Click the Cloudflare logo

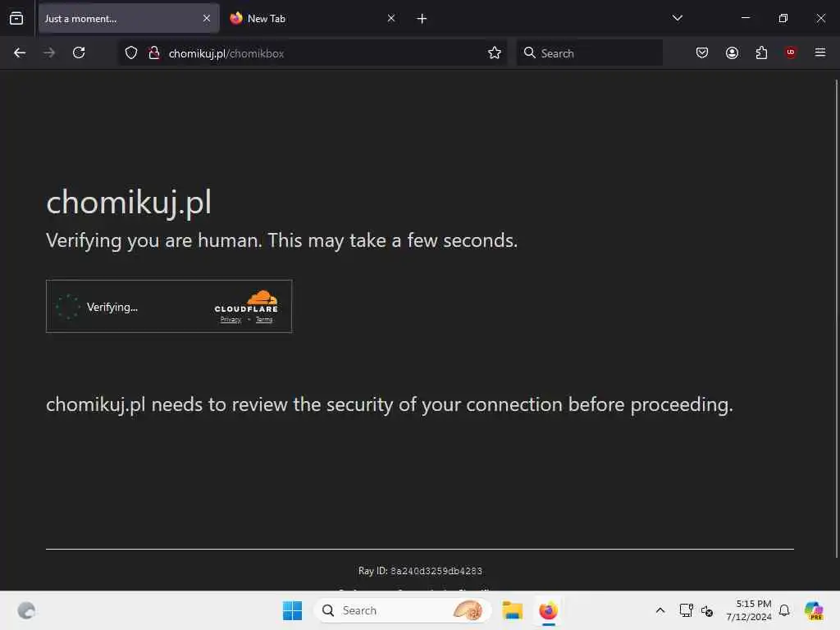pos(246,301)
